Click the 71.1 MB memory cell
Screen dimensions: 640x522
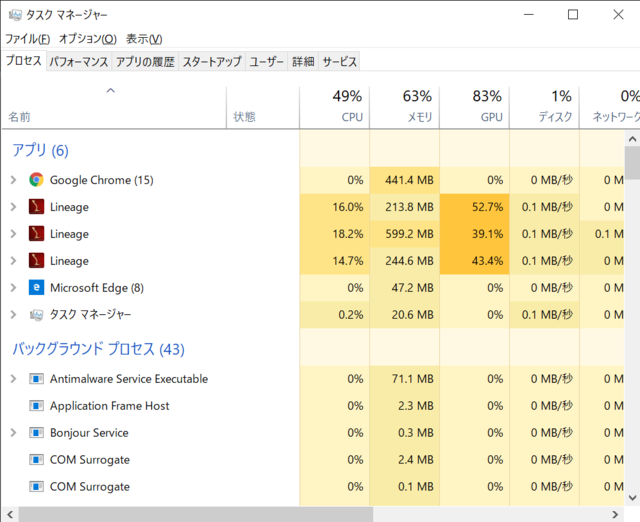click(x=404, y=379)
